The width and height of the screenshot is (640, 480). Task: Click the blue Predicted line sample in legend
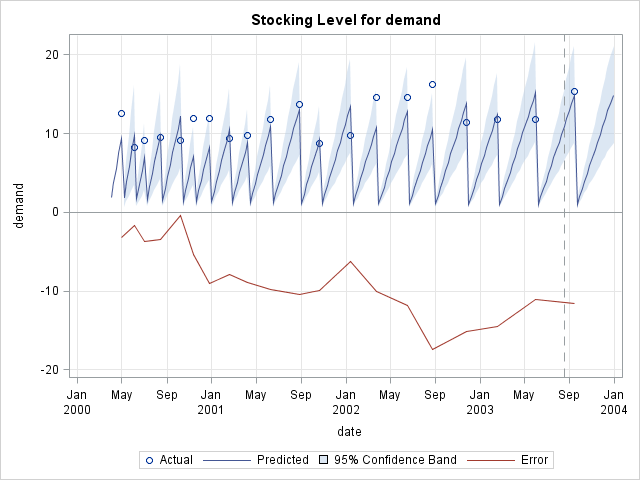[x=227, y=460]
